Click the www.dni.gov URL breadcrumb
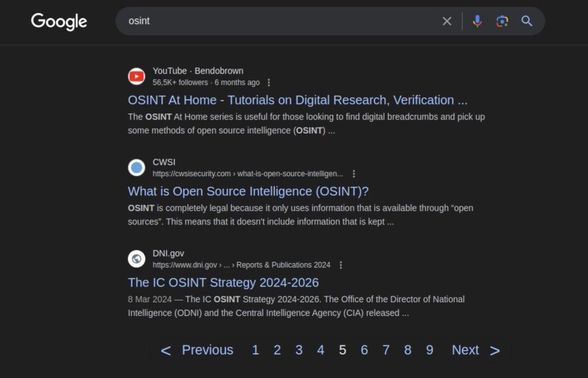Image resolution: width=588 pixels, height=378 pixels. point(242,265)
